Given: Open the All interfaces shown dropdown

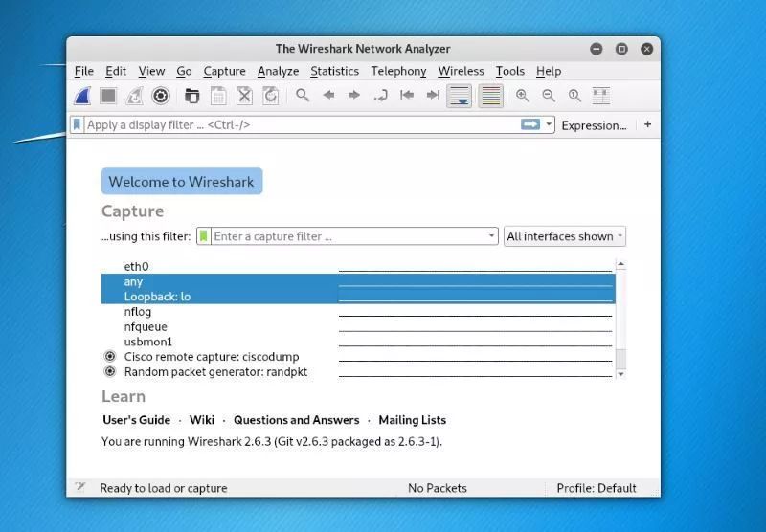Looking at the screenshot, I should point(565,236).
